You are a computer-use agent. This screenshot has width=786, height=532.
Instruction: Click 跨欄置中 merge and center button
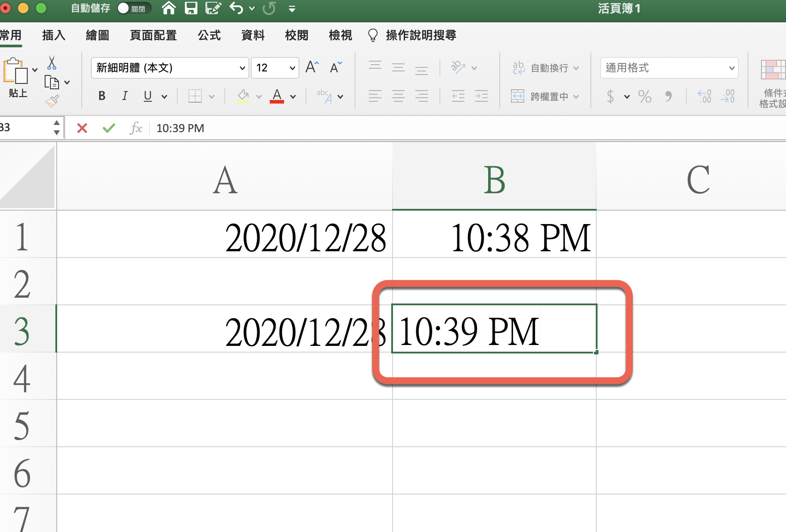tap(539, 96)
